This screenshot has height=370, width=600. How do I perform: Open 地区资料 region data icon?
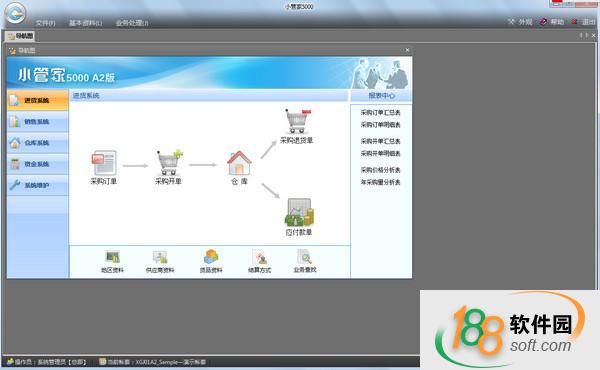(112, 257)
